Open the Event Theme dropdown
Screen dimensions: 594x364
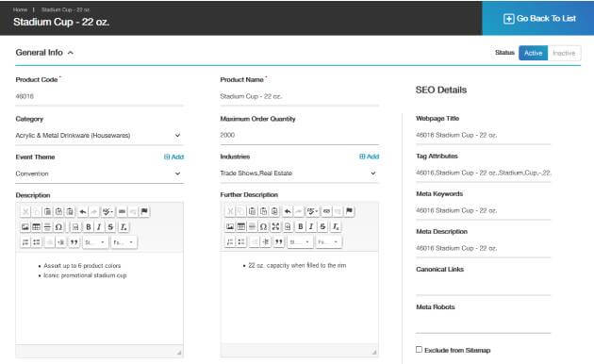(x=99, y=174)
